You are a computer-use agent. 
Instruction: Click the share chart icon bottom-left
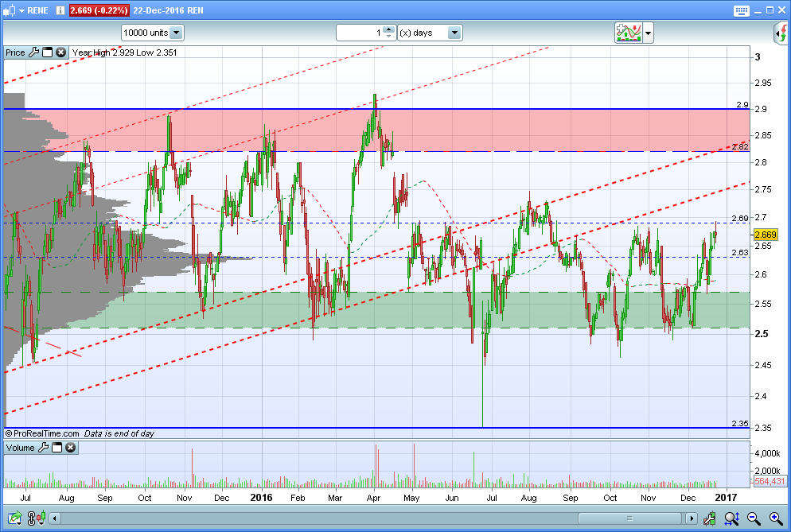point(15,519)
